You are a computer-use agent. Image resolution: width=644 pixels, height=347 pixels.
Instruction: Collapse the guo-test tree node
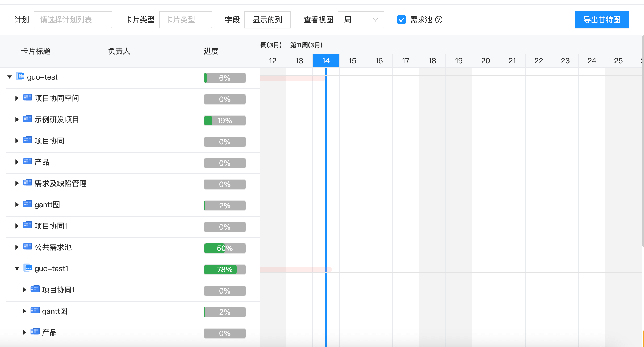(x=10, y=77)
